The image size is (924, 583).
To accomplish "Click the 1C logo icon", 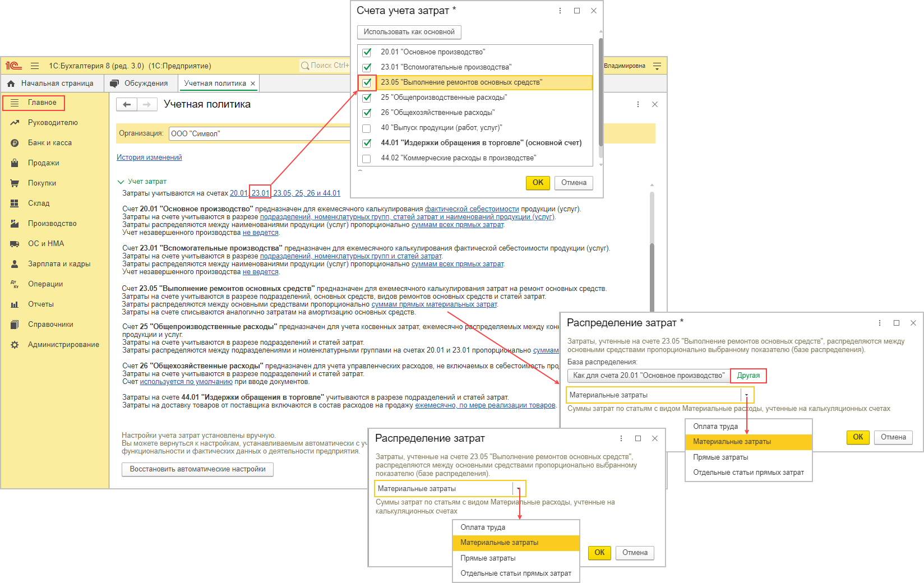I will tap(13, 66).
